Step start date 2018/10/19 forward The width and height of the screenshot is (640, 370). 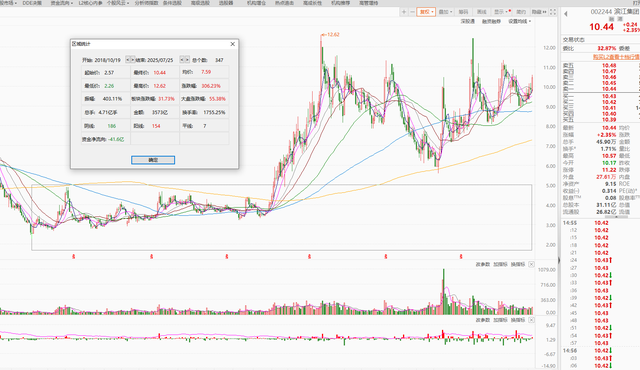coord(132,60)
